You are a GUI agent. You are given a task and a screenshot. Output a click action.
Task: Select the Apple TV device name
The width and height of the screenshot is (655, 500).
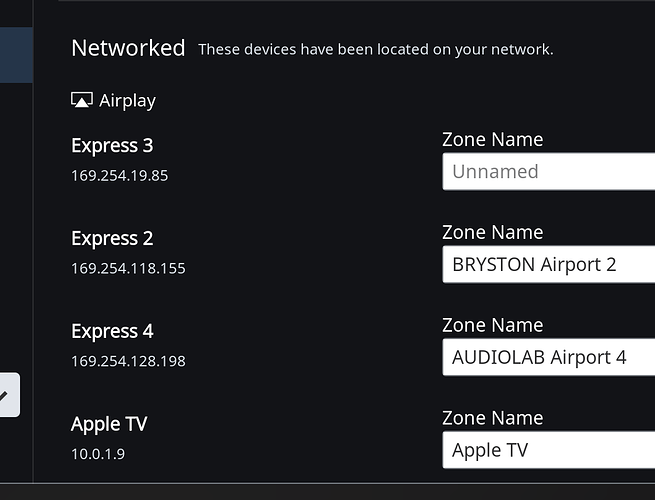point(109,424)
